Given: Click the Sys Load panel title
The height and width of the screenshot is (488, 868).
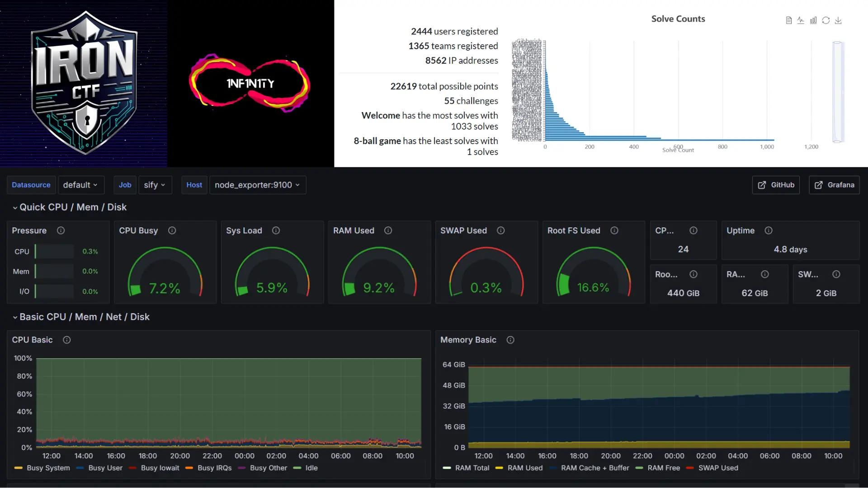Looking at the screenshot, I should [x=244, y=230].
